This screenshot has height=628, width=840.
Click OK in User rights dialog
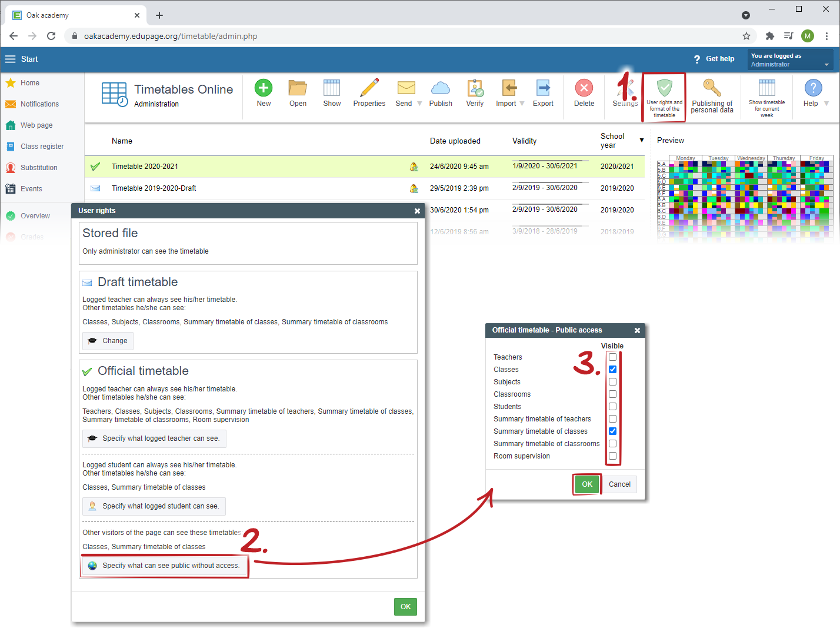pos(405,607)
